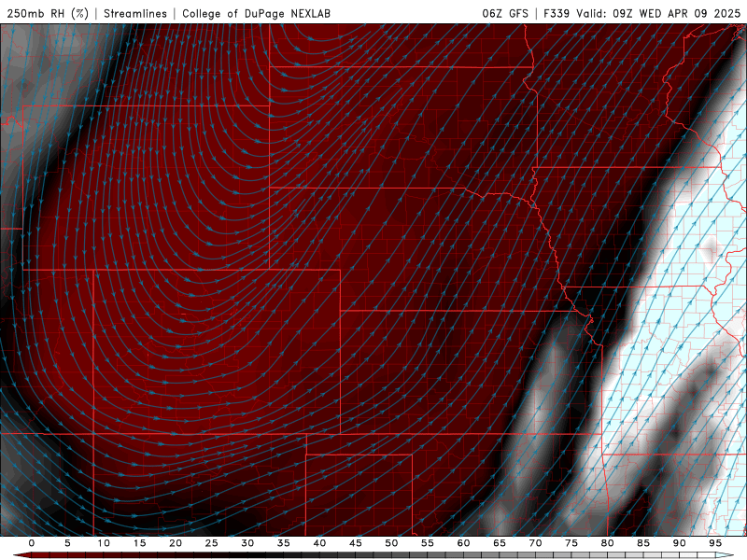Image resolution: width=747 pixels, height=560 pixels.
Task: Click the "F339" forecast hour label
Action: coord(557,13)
